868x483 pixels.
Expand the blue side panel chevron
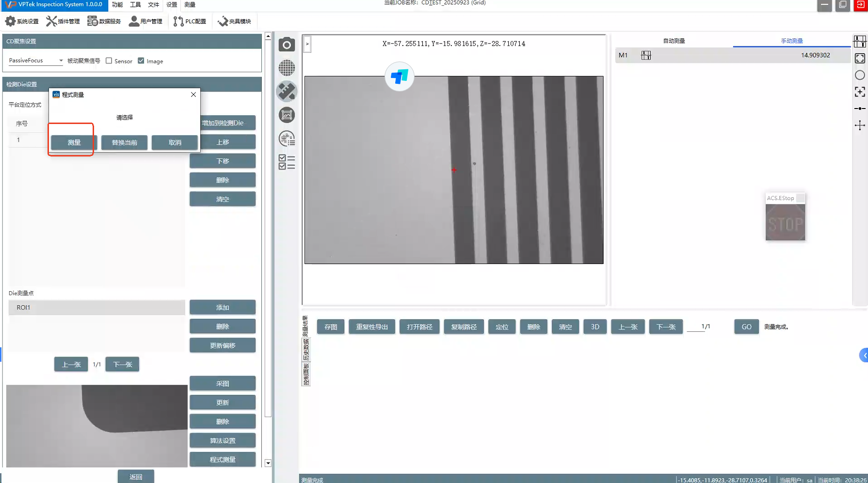864,355
